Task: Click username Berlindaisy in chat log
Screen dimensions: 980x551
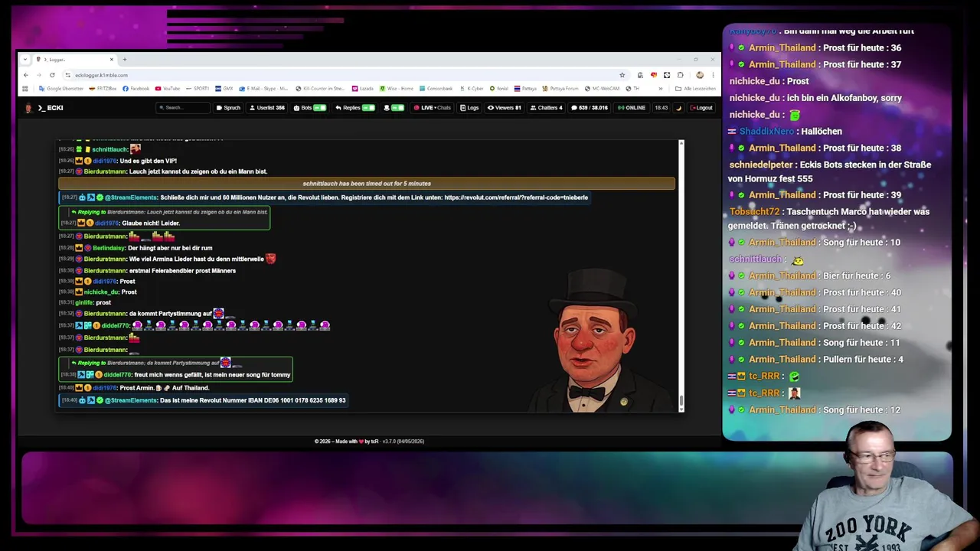Action: (x=109, y=248)
